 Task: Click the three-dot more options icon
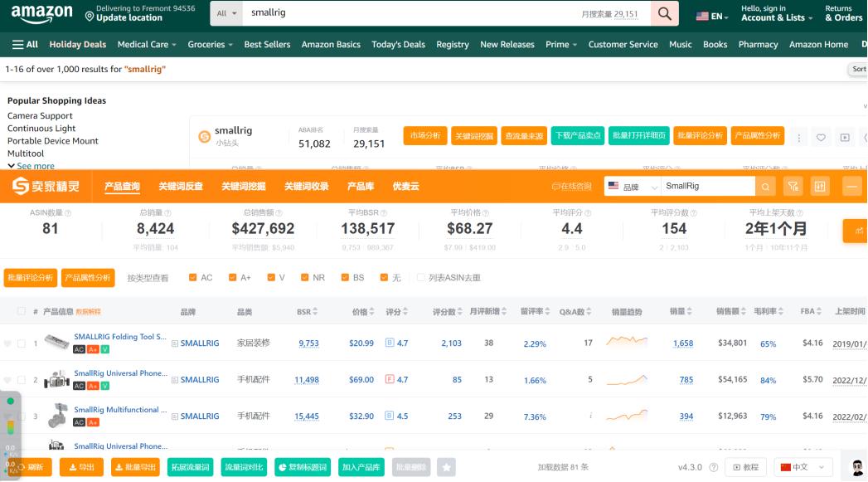(799, 138)
